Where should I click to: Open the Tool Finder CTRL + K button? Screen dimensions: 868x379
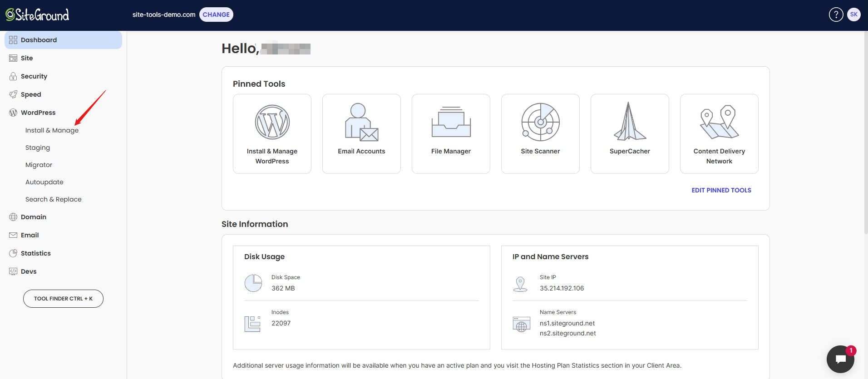point(63,299)
